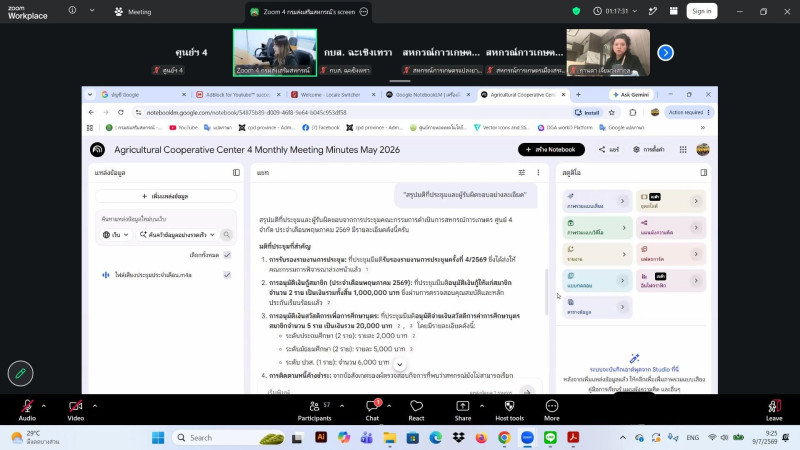This screenshot has width=800, height=450.
Task: Expand Zoom Video options caret
Action: 95,406
